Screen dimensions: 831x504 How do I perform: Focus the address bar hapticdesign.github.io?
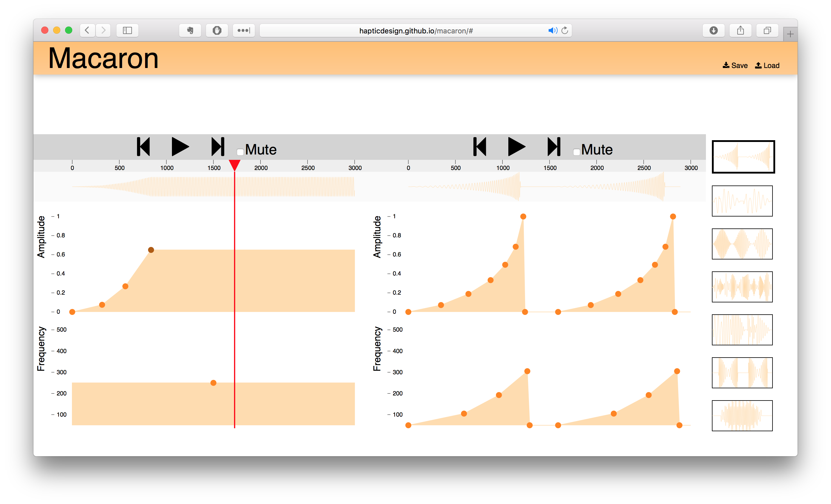point(416,31)
